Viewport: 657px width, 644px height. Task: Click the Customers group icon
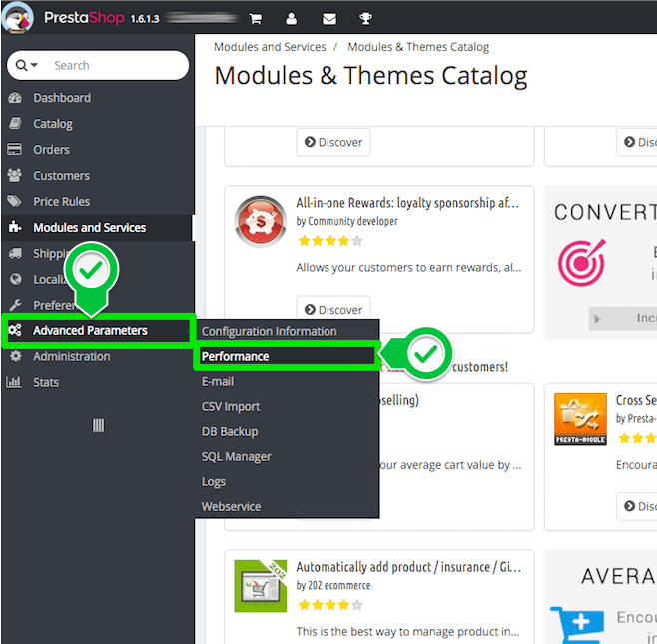[x=15, y=175]
